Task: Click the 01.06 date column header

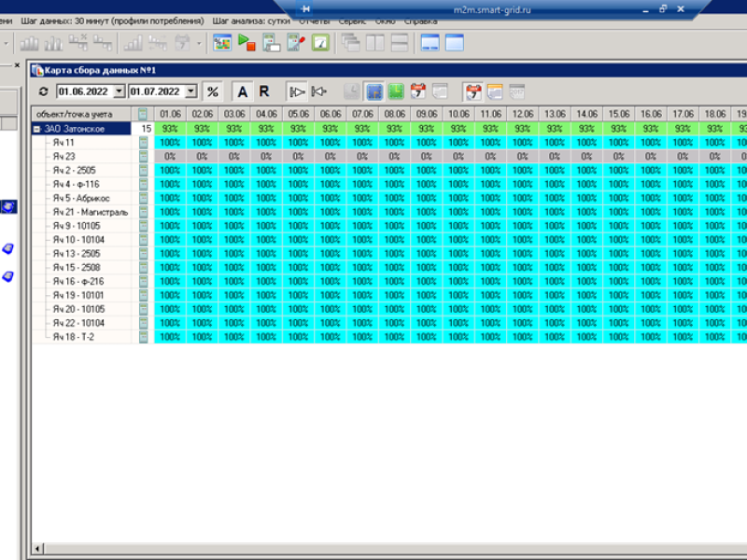Action: pyautogui.click(x=170, y=114)
